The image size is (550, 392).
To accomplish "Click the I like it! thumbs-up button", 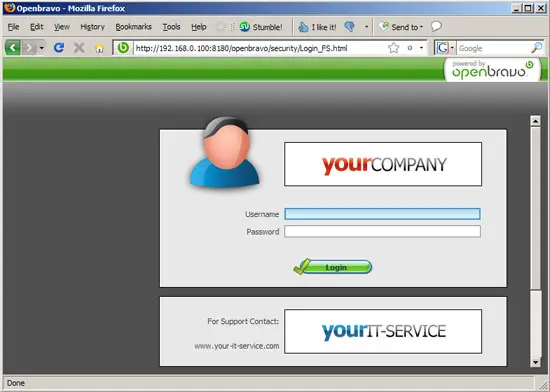I will 317,27.
